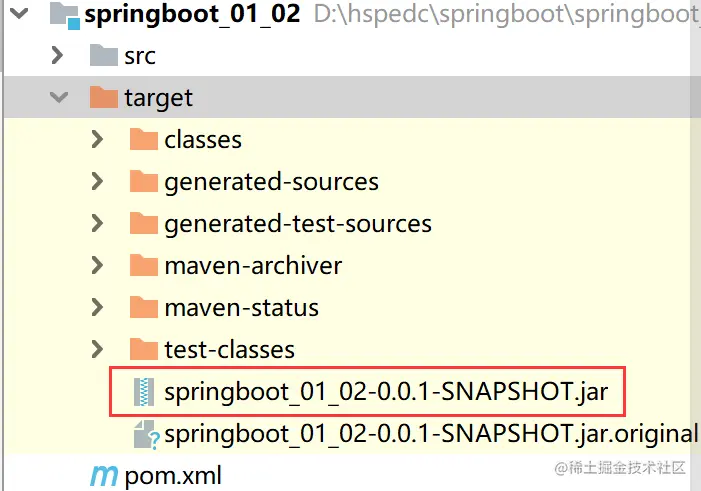The image size is (701, 491).
Task: Select springboot_01_02-0.0.1-SNAPSHOT.jar file name
Action: point(386,393)
